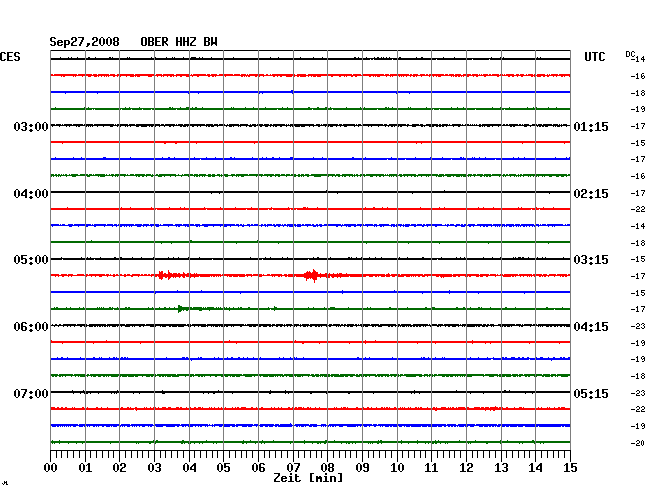Select the 03:15 UTC time label
650x494 pixels.
point(591,260)
